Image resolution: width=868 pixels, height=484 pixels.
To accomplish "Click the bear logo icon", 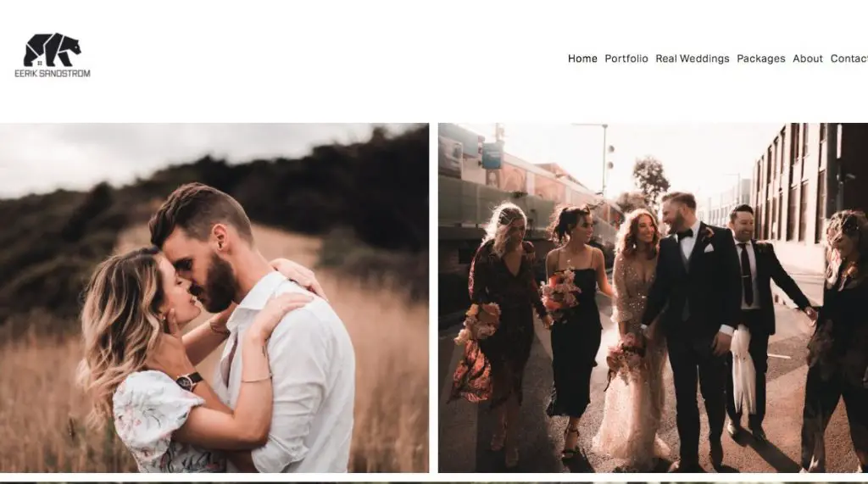I will (x=52, y=50).
